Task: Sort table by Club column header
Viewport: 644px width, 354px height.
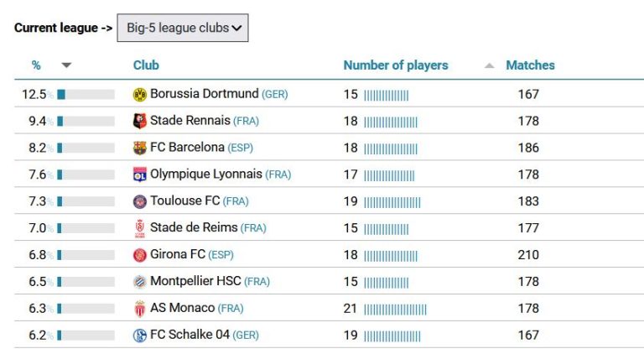Action: pos(146,65)
